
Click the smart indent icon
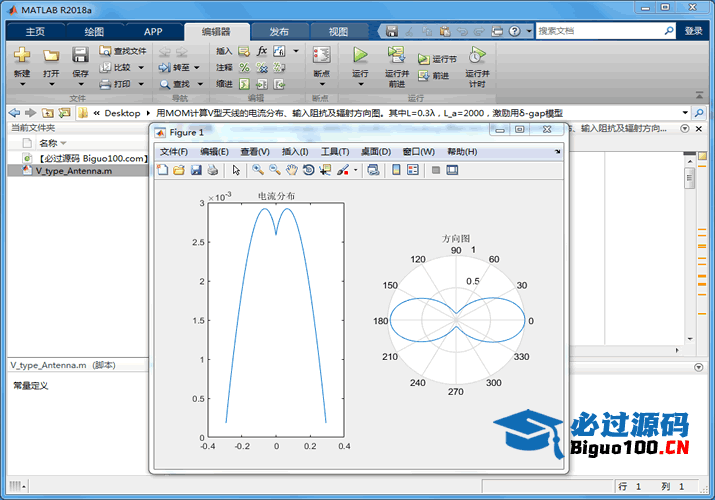point(245,84)
